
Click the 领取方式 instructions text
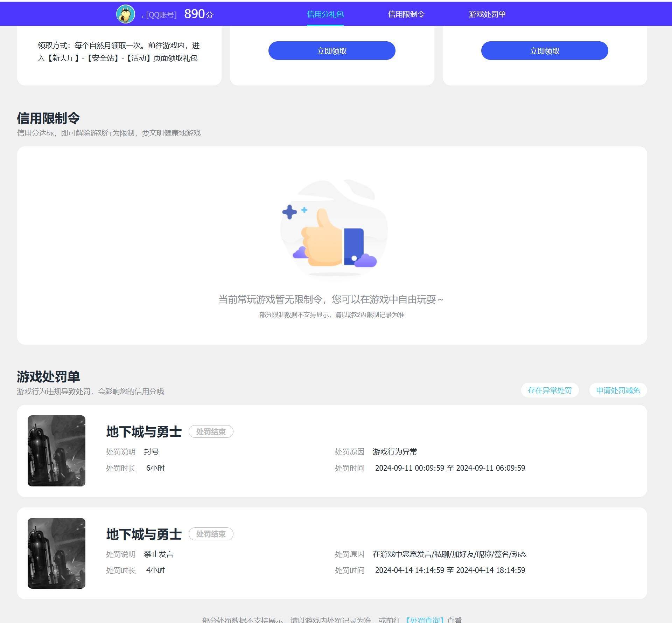click(x=119, y=52)
